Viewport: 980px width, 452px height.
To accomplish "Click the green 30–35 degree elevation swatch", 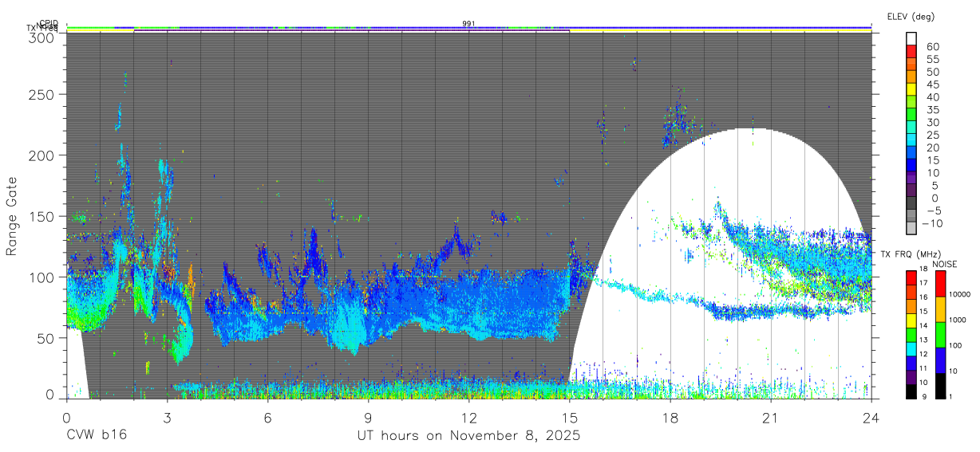I will click(x=911, y=116).
